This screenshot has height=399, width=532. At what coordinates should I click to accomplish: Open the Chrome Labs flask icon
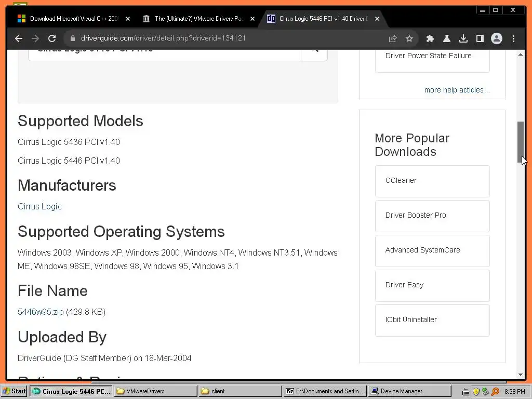coord(447,38)
